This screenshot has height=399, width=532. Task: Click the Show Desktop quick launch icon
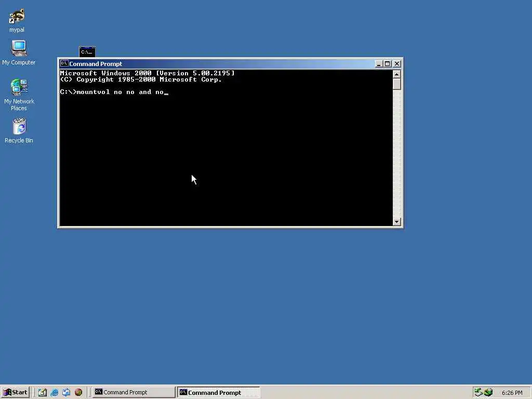point(43,392)
